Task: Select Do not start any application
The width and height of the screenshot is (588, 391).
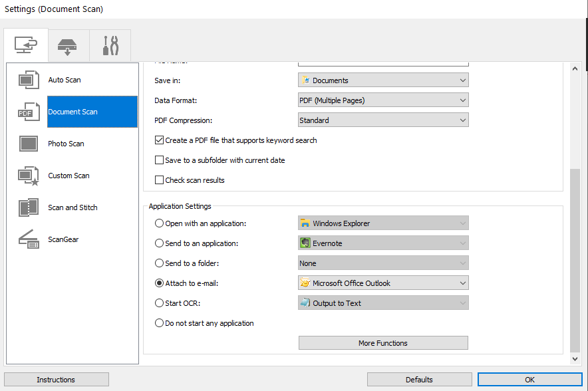Action: click(160, 323)
